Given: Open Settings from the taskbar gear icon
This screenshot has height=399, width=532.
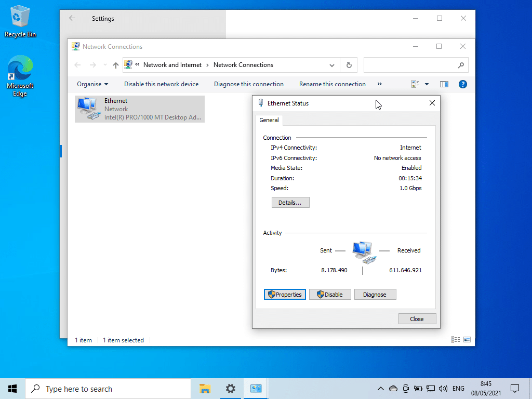Looking at the screenshot, I should [230, 389].
